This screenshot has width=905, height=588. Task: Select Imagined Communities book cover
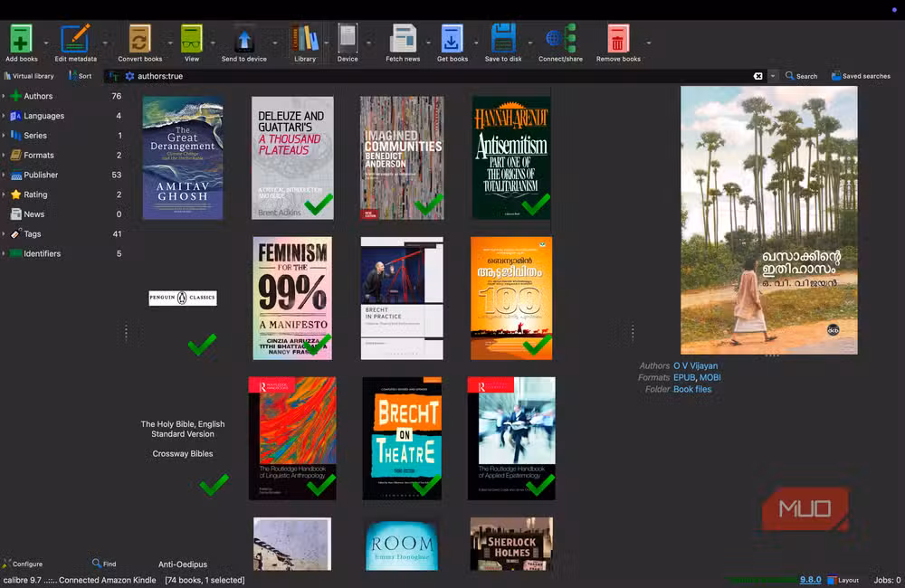click(x=402, y=157)
